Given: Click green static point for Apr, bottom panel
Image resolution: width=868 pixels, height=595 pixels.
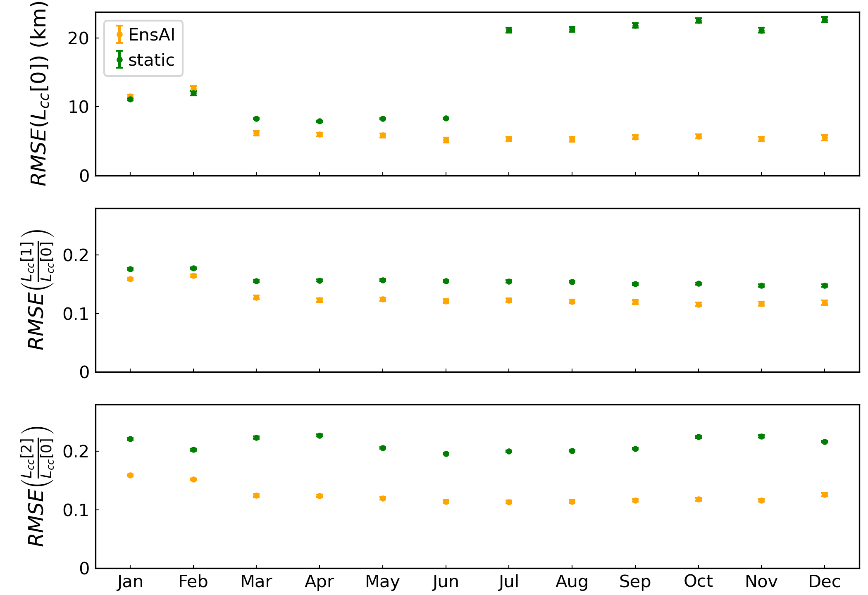Looking at the screenshot, I should tap(320, 436).
